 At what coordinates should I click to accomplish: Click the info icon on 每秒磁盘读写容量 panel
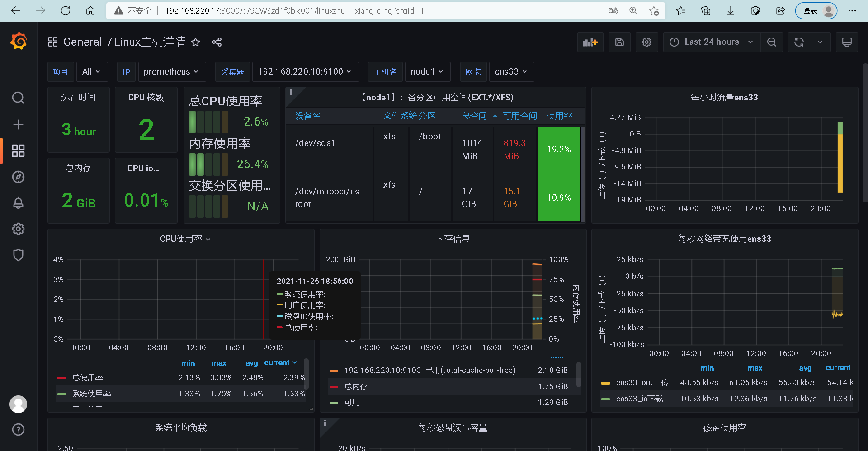click(325, 423)
